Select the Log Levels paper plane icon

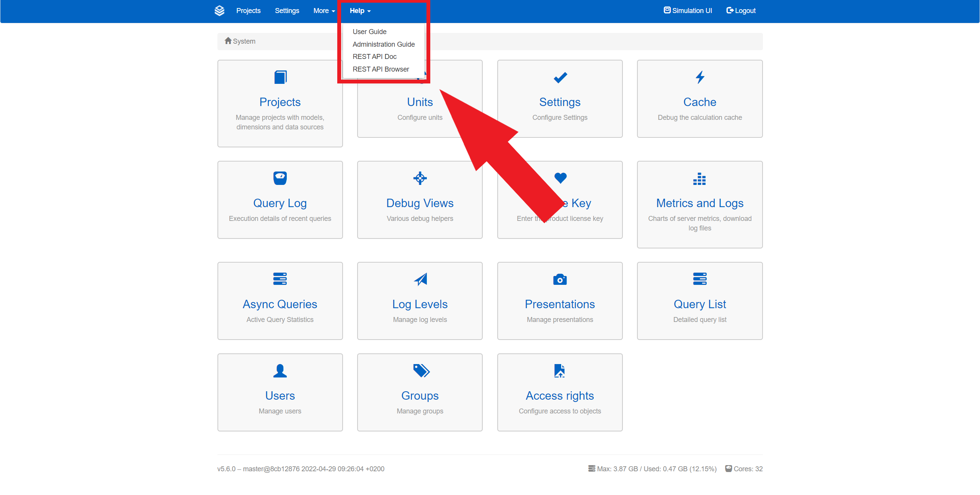[x=420, y=279]
